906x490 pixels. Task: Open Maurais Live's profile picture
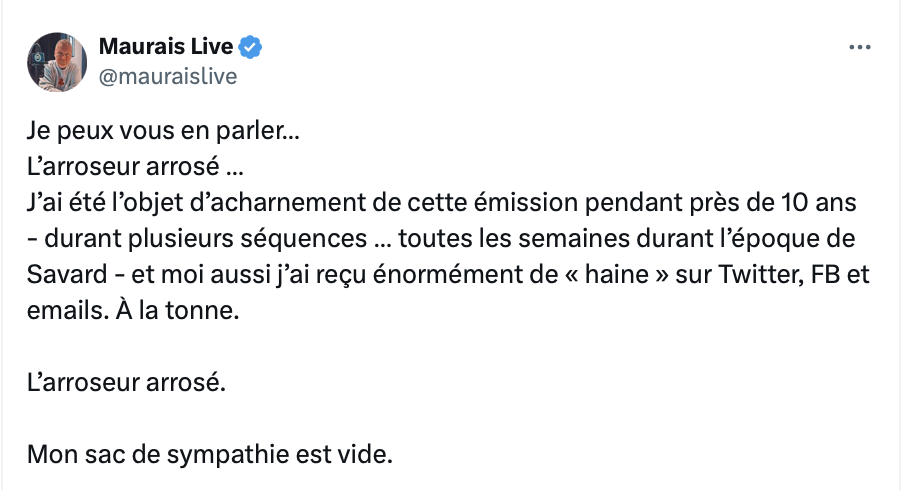tap(57, 61)
